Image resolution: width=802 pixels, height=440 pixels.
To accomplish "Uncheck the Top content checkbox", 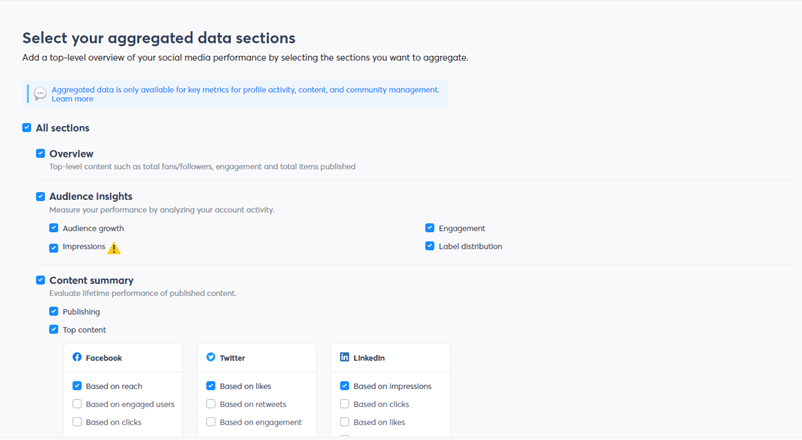I will tap(54, 330).
